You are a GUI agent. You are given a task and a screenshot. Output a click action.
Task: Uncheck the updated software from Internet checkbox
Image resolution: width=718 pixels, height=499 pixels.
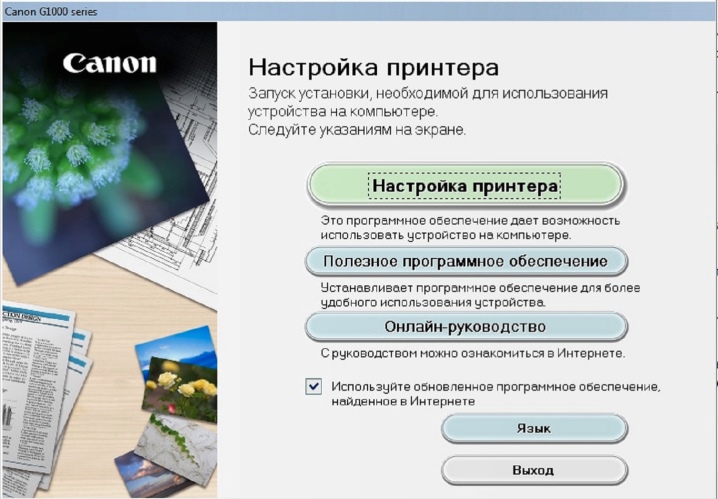click(x=314, y=386)
